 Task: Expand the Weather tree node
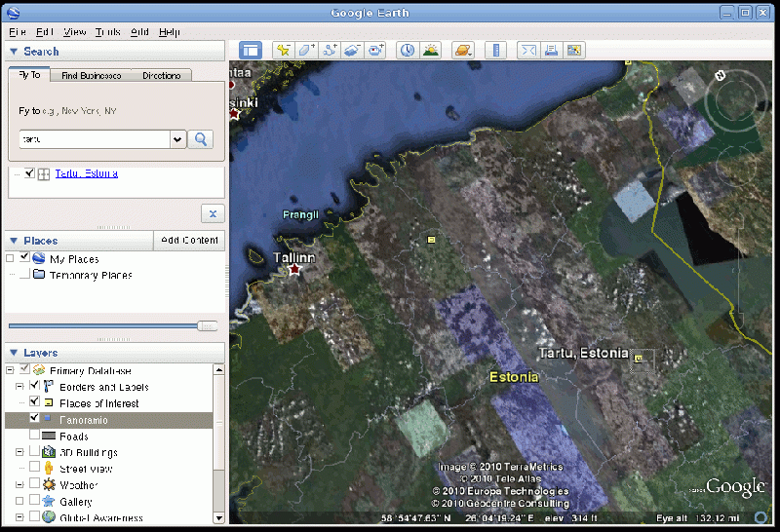coord(19,484)
